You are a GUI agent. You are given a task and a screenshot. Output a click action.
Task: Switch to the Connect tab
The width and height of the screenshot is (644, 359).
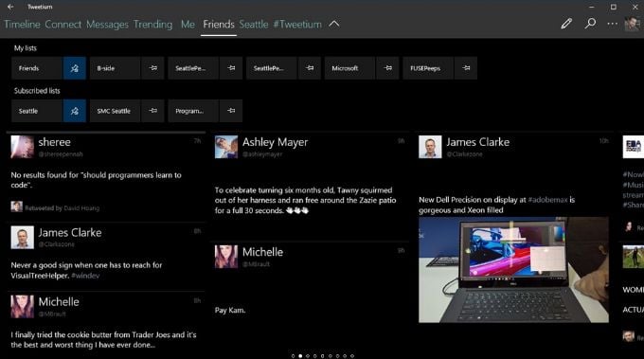63,25
